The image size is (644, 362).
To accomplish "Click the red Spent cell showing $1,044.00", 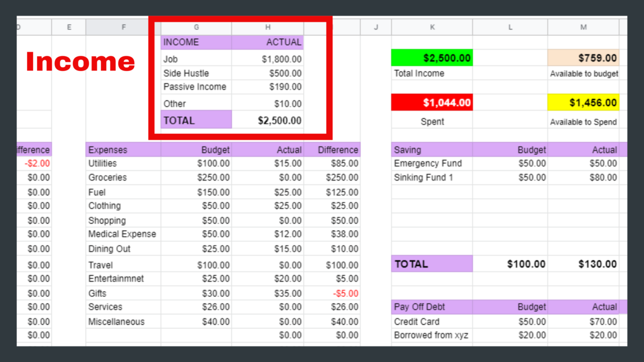I will (432, 102).
